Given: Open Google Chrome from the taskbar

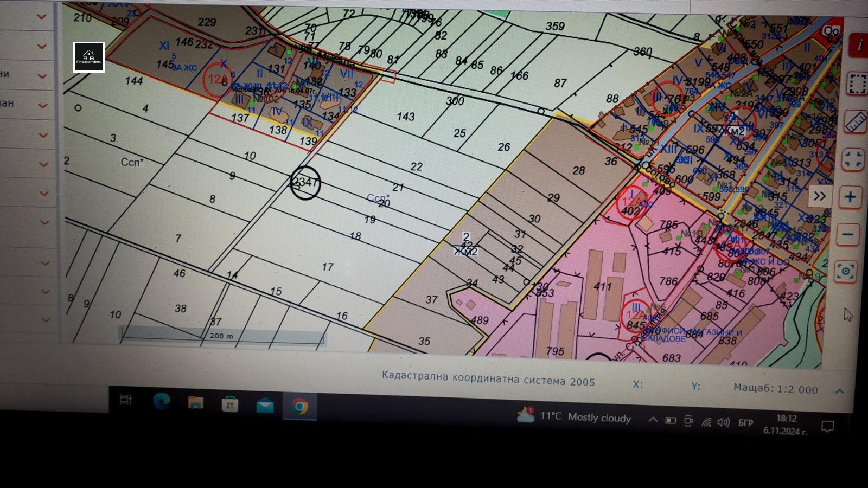Looking at the screenshot, I should (x=299, y=406).
